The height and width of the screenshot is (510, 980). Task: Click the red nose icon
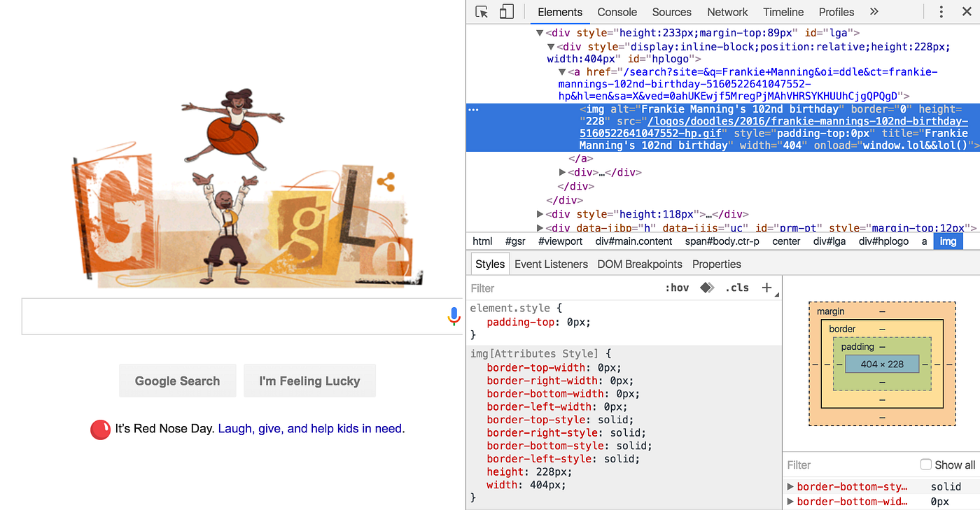[x=101, y=429]
